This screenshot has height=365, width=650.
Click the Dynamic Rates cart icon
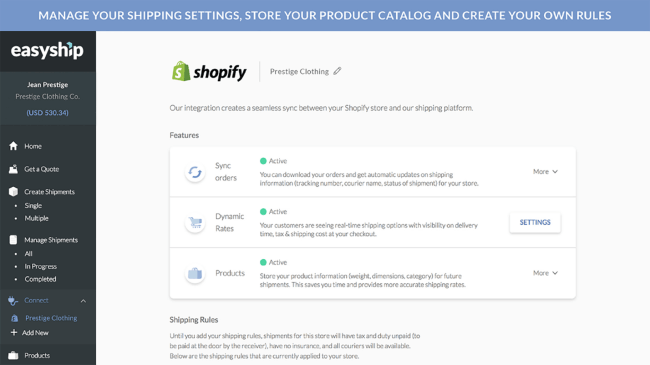(x=195, y=222)
